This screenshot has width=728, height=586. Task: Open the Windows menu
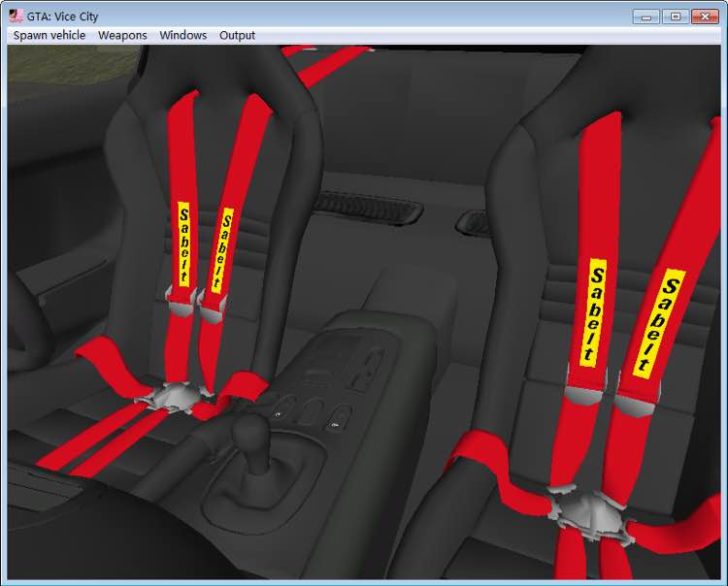click(182, 35)
